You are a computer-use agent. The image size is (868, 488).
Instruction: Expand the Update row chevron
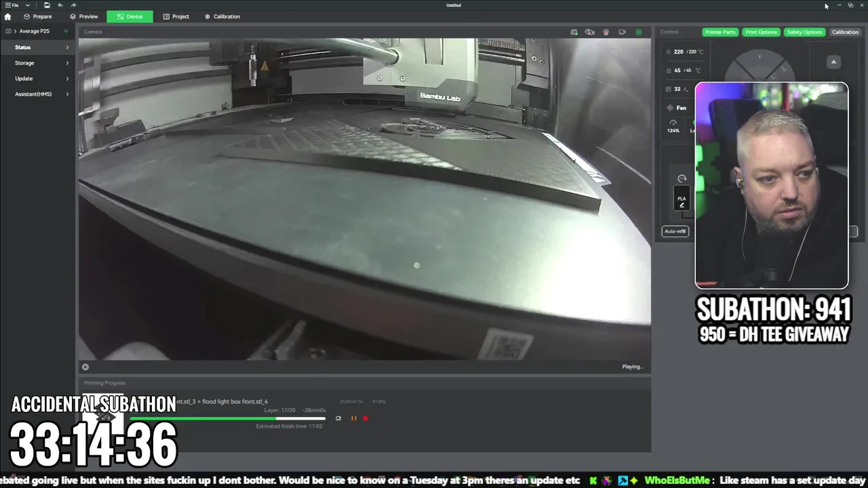[67, 79]
